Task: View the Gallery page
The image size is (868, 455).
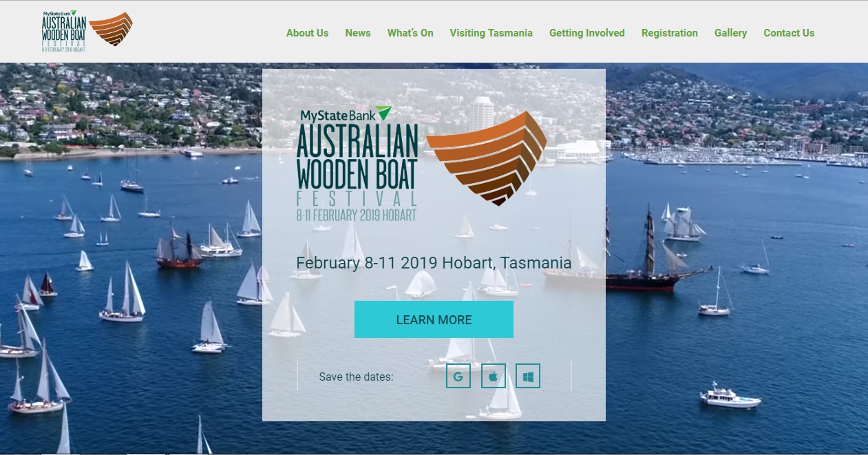Action: point(730,33)
